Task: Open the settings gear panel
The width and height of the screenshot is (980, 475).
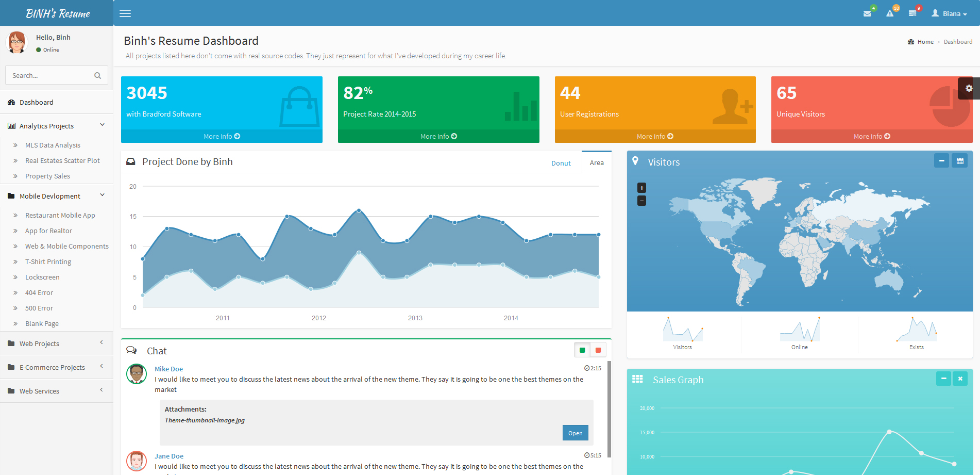Action: (969, 88)
